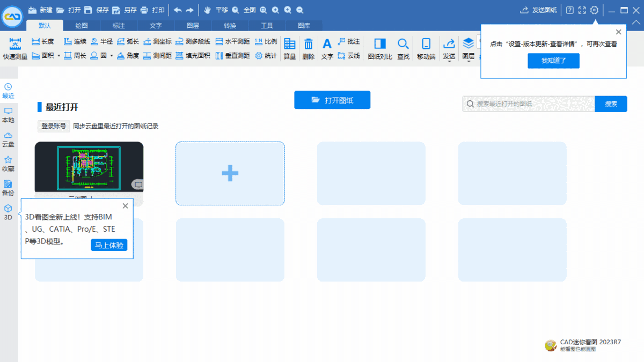This screenshot has height=362, width=644.
Task: Expand the 面积 area tool dropdown
Action: point(59,54)
